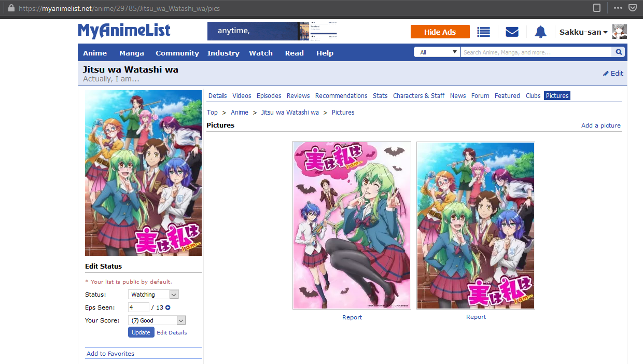Viewport: 643px width, 364px height.
Task: Switch to the Featured tab
Action: 507,95
